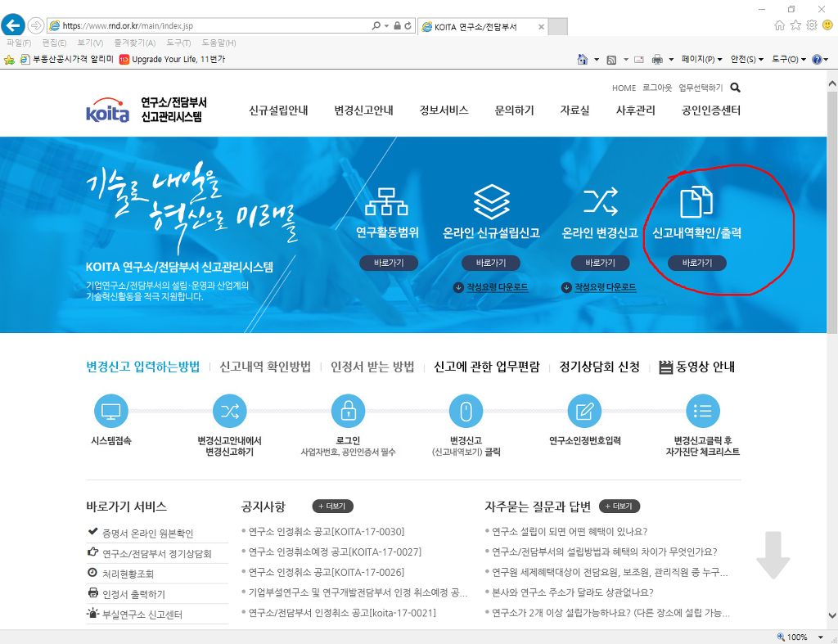Open 즐겨찾기(A) menu

tap(135, 43)
